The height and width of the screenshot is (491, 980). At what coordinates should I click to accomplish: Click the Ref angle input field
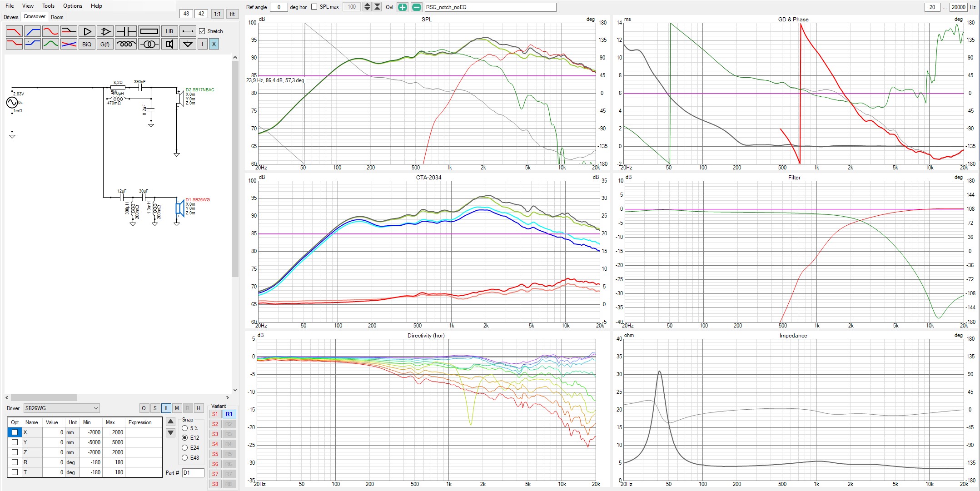click(x=279, y=7)
